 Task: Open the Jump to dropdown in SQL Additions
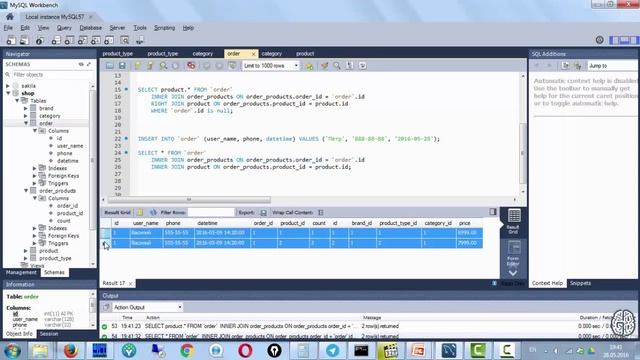(x=613, y=66)
